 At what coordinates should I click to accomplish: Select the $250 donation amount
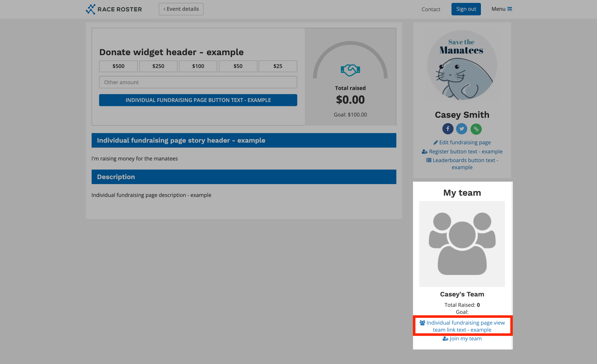click(x=158, y=66)
